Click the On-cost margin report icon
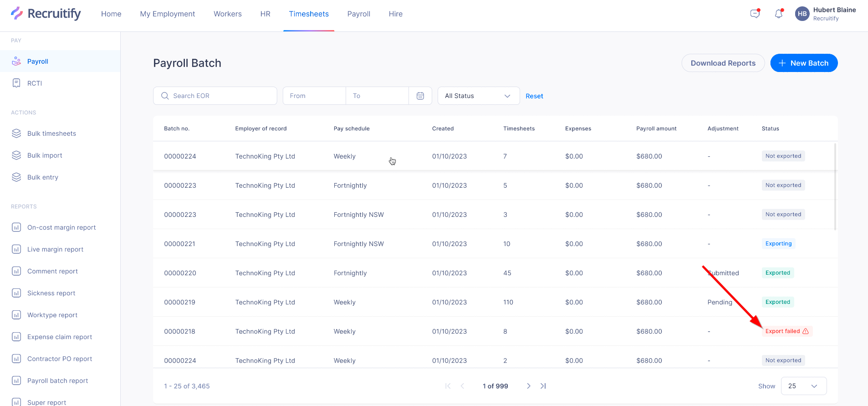This screenshot has height=406, width=868. tap(16, 227)
